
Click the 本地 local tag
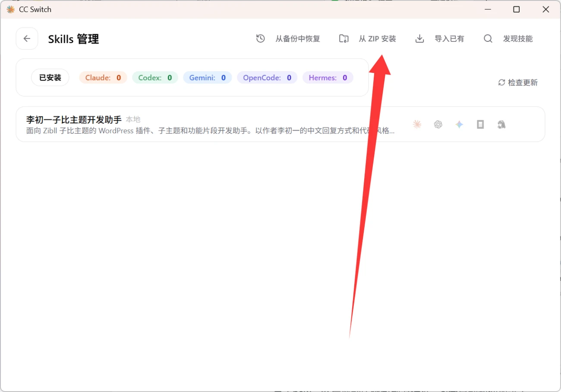[133, 119]
